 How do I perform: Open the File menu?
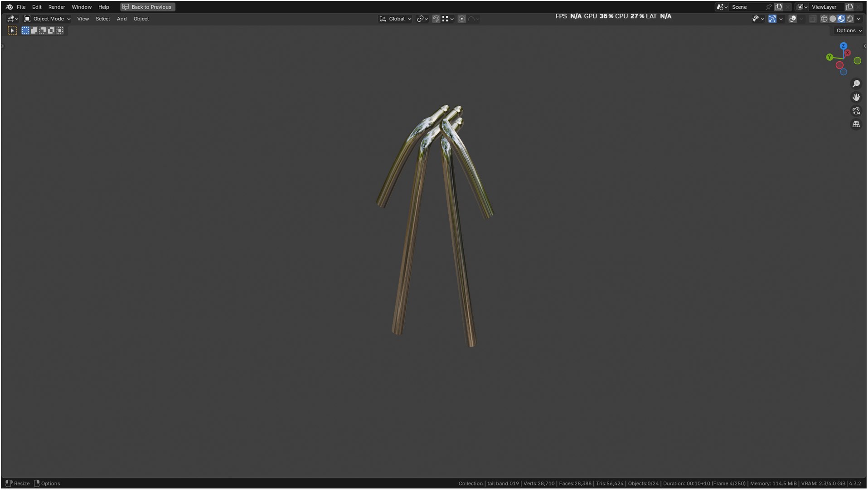21,7
